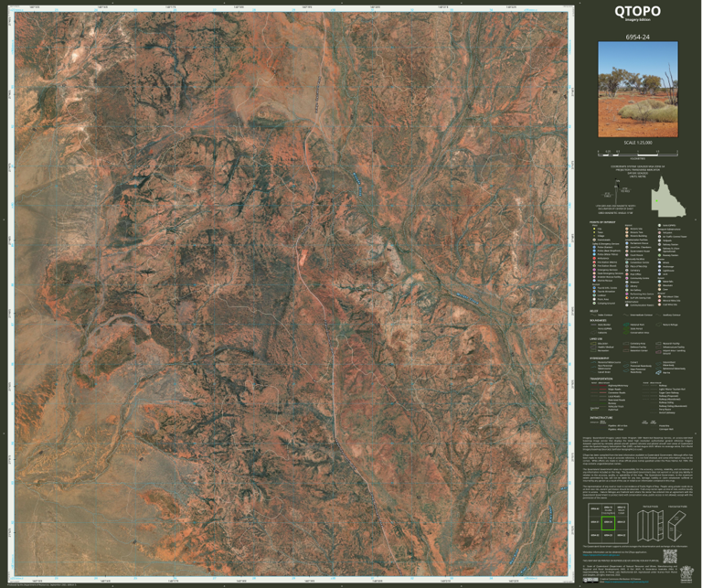Click the Library legend symbol

tap(627, 286)
